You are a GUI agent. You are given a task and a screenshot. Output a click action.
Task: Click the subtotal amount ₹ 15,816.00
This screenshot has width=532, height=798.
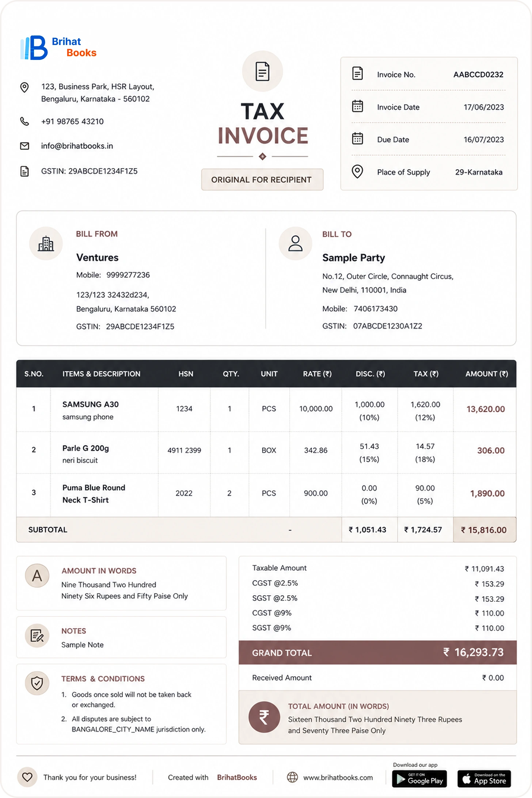484,530
